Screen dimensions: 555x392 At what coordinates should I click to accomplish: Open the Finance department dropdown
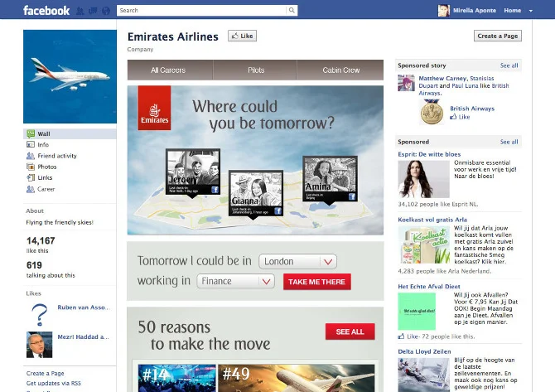pos(236,281)
